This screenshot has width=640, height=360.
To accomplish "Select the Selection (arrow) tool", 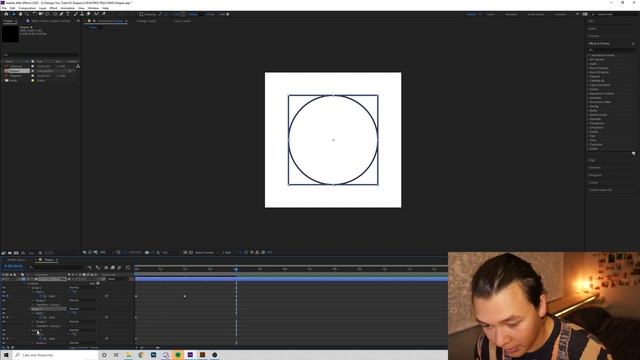I will [x=13, y=14].
